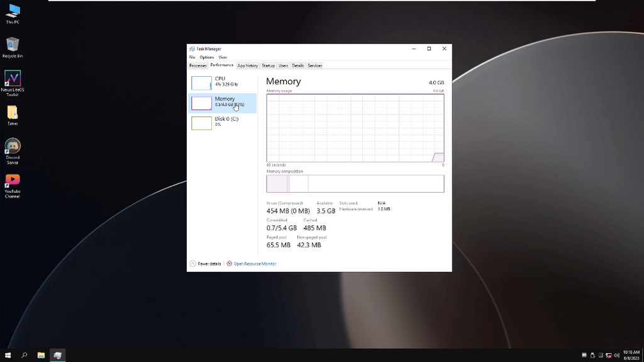644x362 pixels.
Task: Open the Recycle Bin desktop icon
Action: click(13, 48)
